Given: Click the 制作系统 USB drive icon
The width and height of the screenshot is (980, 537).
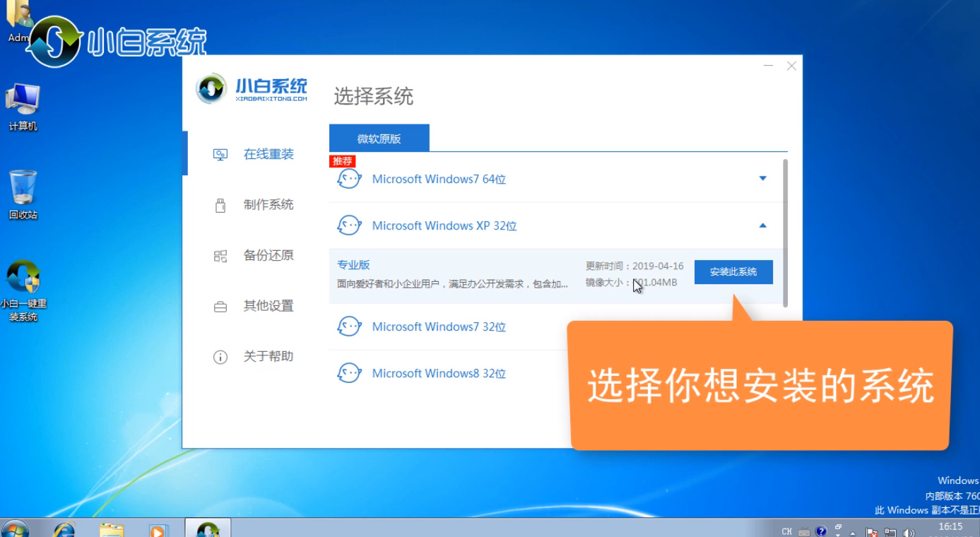Looking at the screenshot, I should (x=220, y=206).
